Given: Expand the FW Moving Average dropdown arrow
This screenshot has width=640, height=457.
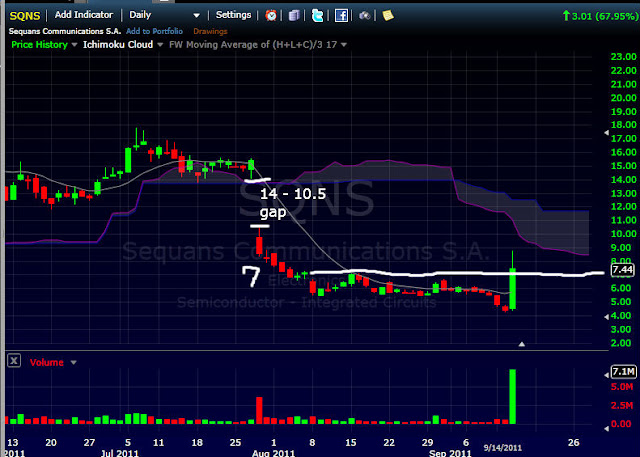Looking at the screenshot, I should coord(344,45).
